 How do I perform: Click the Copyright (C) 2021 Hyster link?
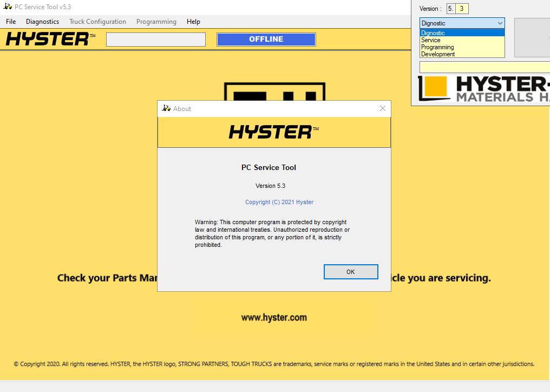tap(279, 202)
